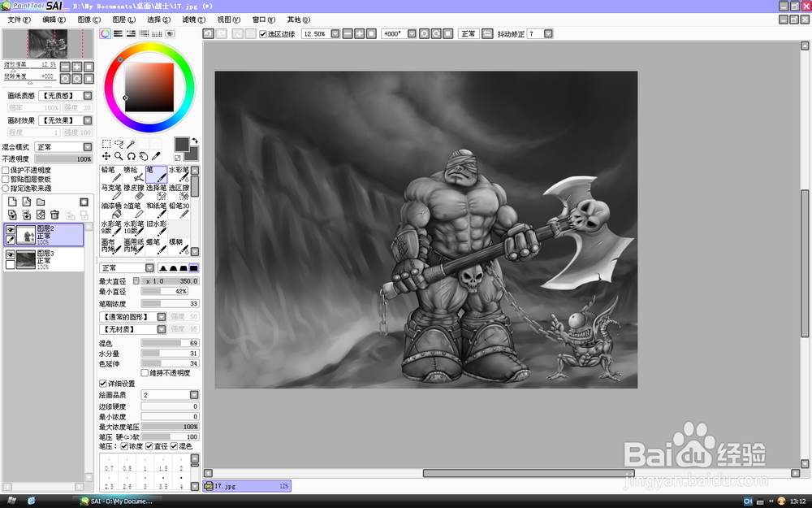Screen dimensions: 812x508
Task: Open the 编辑 menu
Action: [x=54, y=20]
